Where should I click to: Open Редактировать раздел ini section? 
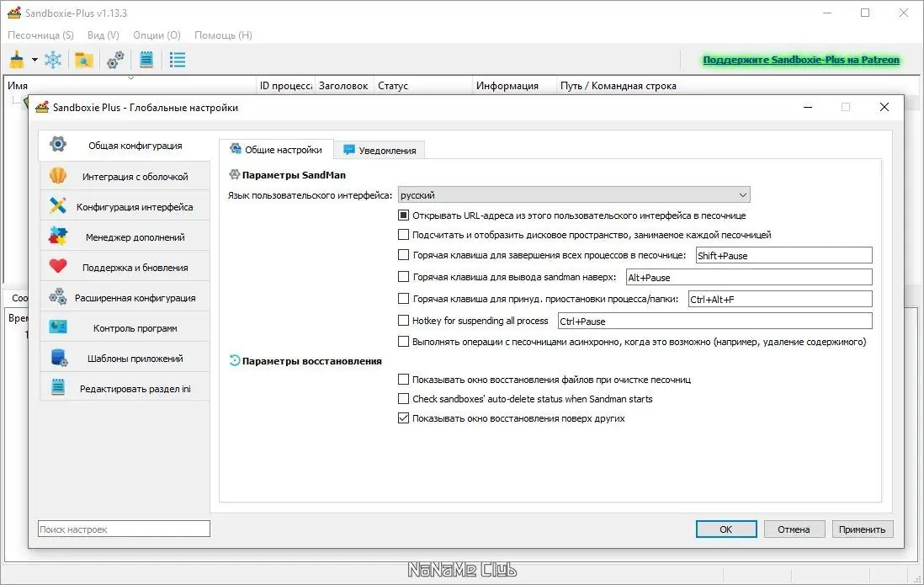click(x=125, y=389)
